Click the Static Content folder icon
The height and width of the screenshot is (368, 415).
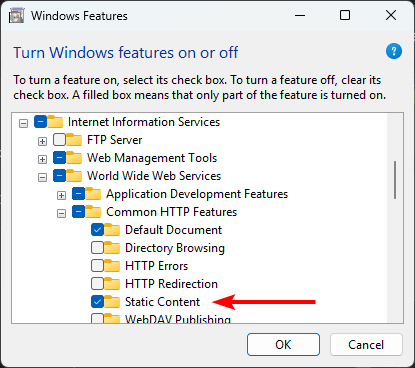coord(112,302)
